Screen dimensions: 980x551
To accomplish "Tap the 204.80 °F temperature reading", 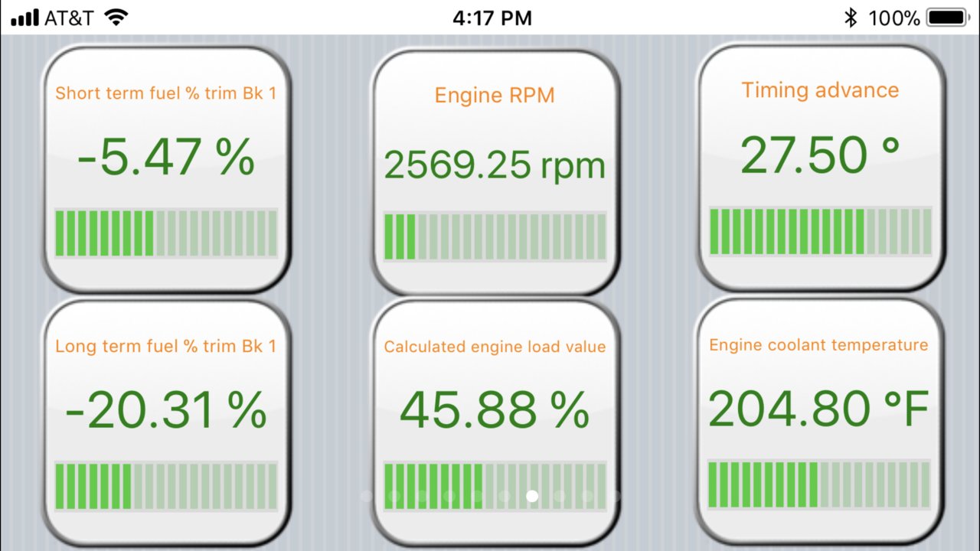I will click(x=818, y=409).
